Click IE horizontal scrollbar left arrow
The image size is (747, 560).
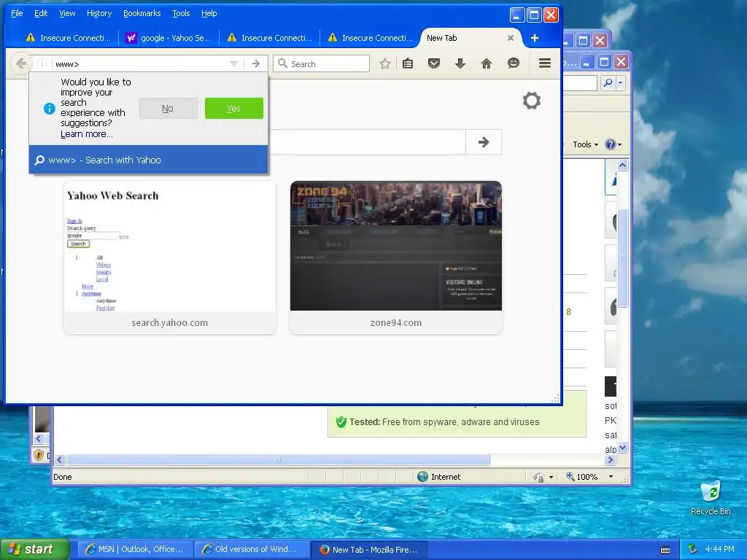(x=60, y=459)
